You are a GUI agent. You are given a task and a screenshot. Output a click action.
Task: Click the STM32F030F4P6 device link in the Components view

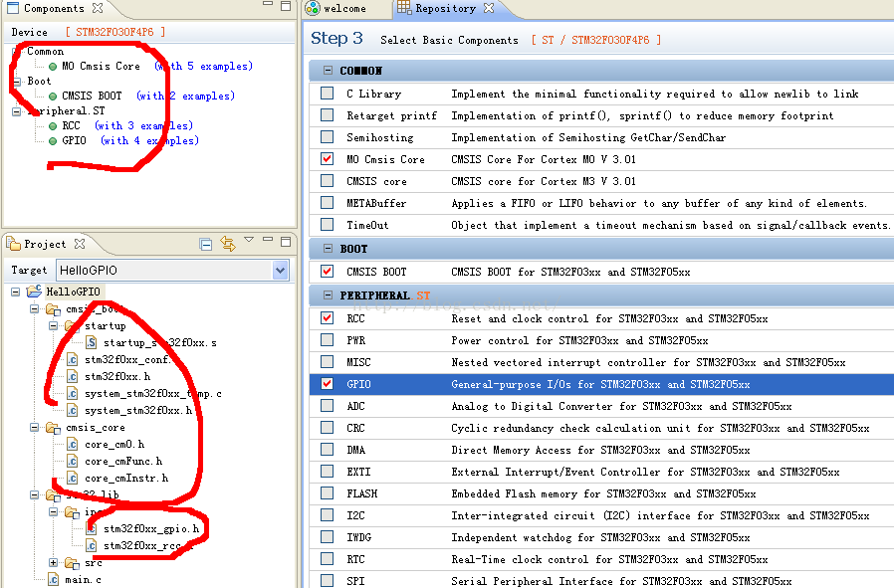114,32
